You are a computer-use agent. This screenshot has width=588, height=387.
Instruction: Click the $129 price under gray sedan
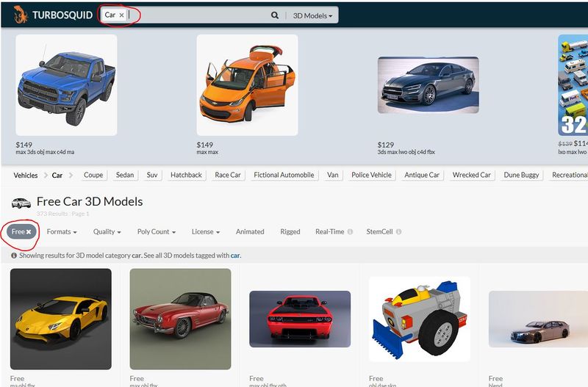[386, 145]
